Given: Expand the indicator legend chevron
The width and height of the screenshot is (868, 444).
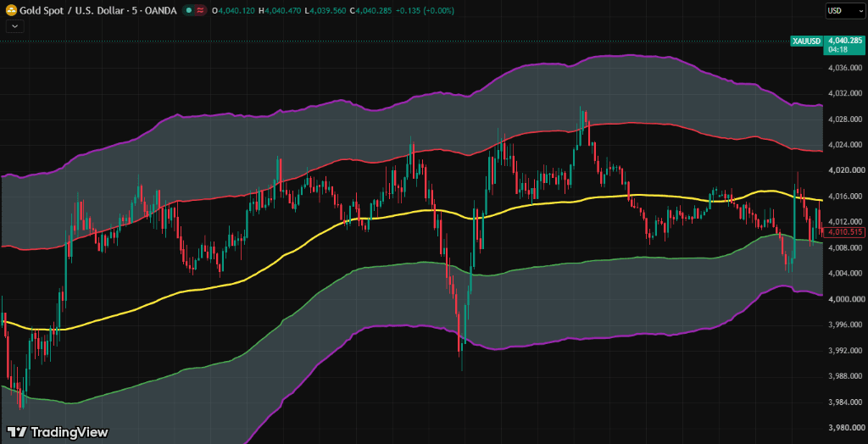Looking at the screenshot, I should coord(14,25).
